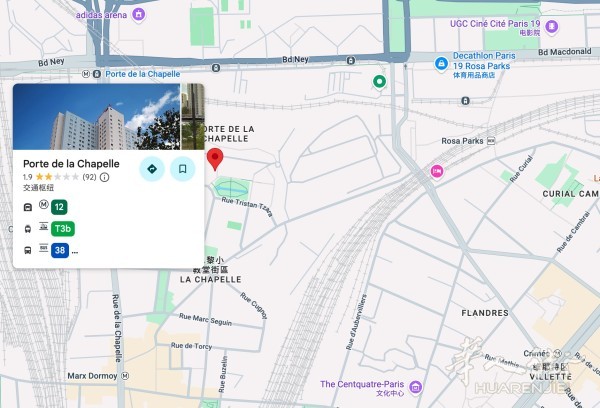
Task: Click the LA CHAPELLE district label
Action: [x=211, y=279]
